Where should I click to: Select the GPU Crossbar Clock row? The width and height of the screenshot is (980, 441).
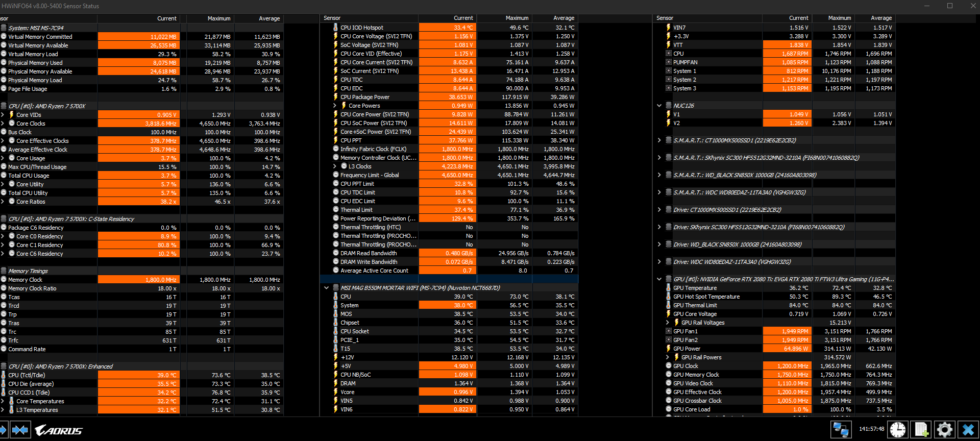(774, 401)
